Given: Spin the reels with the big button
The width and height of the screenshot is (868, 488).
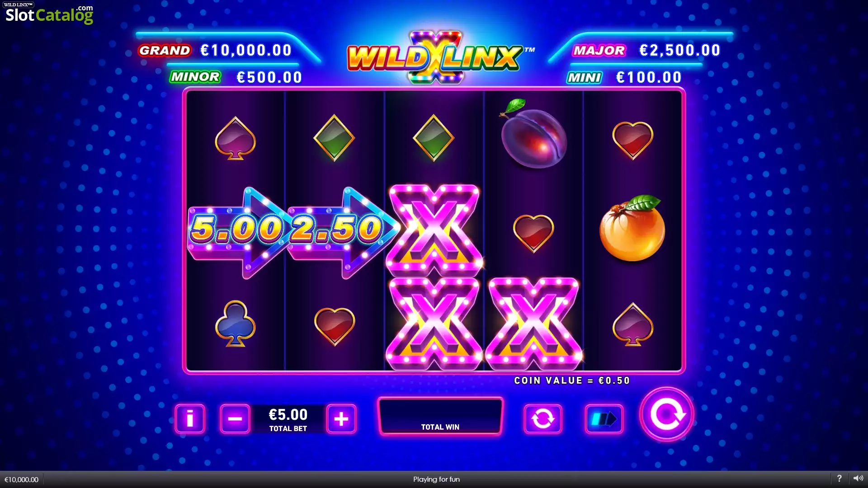Looking at the screenshot, I should tap(667, 414).
